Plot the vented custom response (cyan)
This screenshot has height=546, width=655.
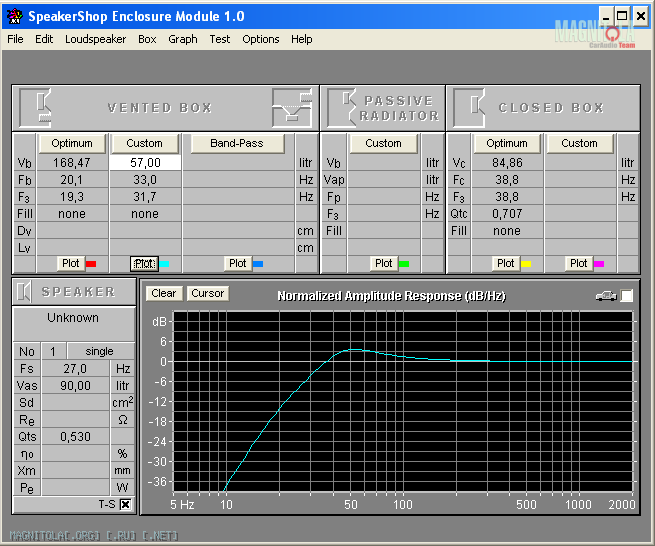tap(144, 264)
